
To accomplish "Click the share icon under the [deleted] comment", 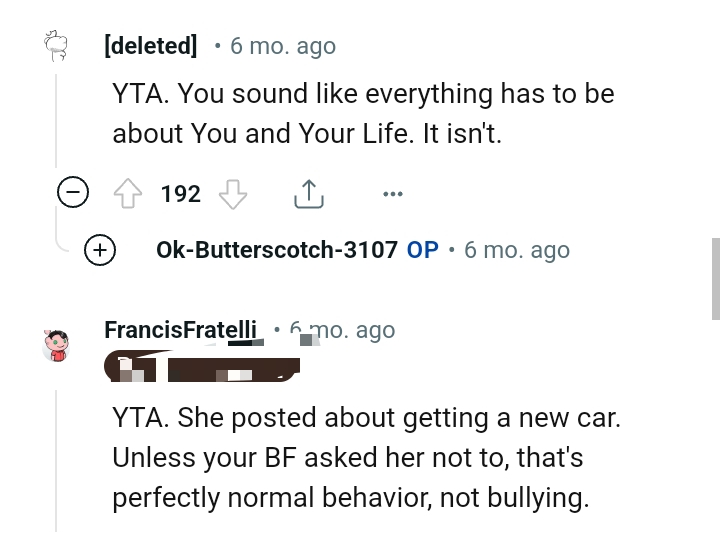I will 309,194.
